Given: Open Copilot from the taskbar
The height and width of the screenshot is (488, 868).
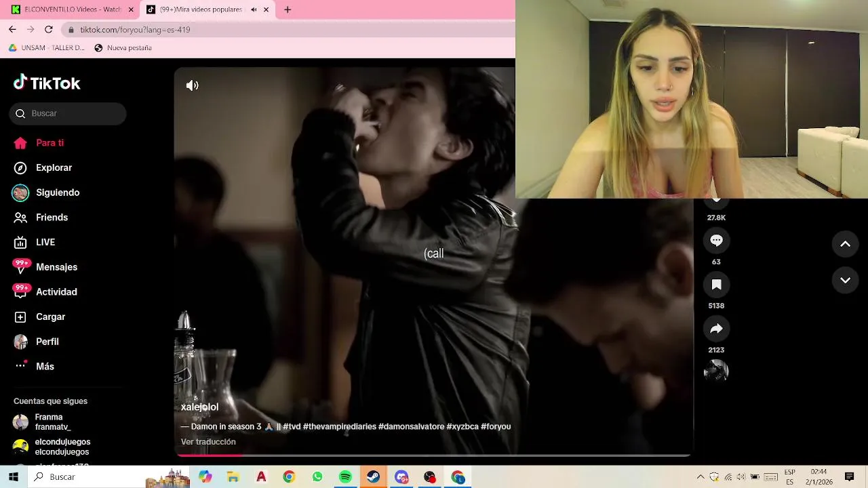Looking at the screenshot, I should point(205,477).
